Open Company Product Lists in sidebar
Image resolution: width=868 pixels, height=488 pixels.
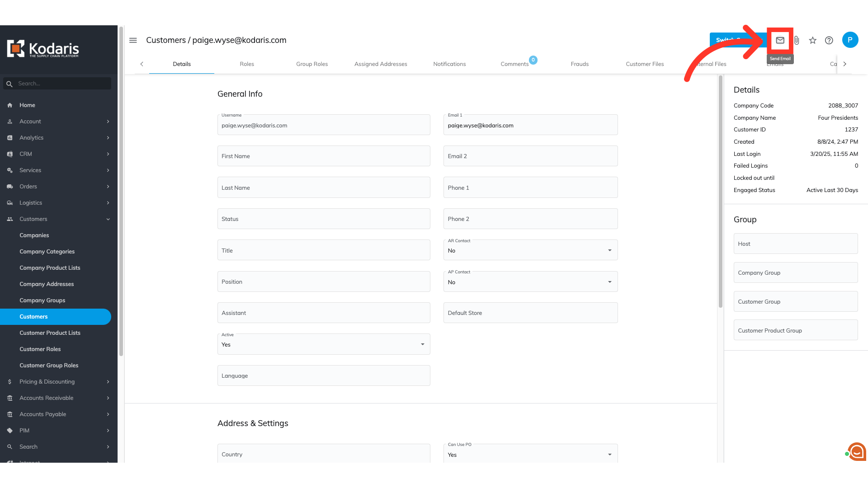click(x=50, y=268)
